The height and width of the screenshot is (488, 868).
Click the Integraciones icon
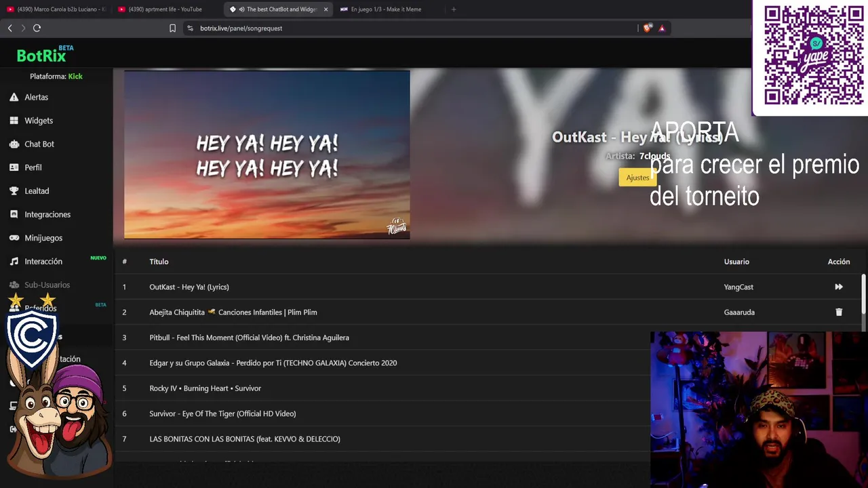14,214
